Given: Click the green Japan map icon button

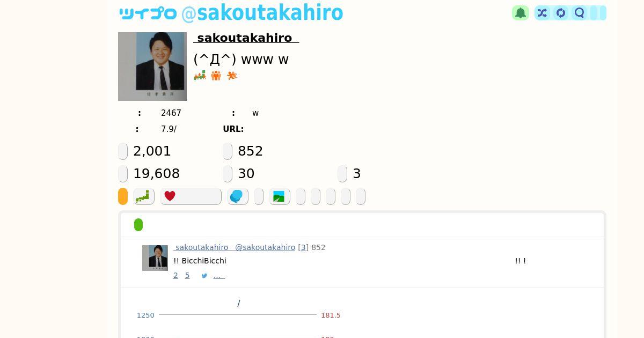Looking at the screenshot, I should tap(143, 196).
